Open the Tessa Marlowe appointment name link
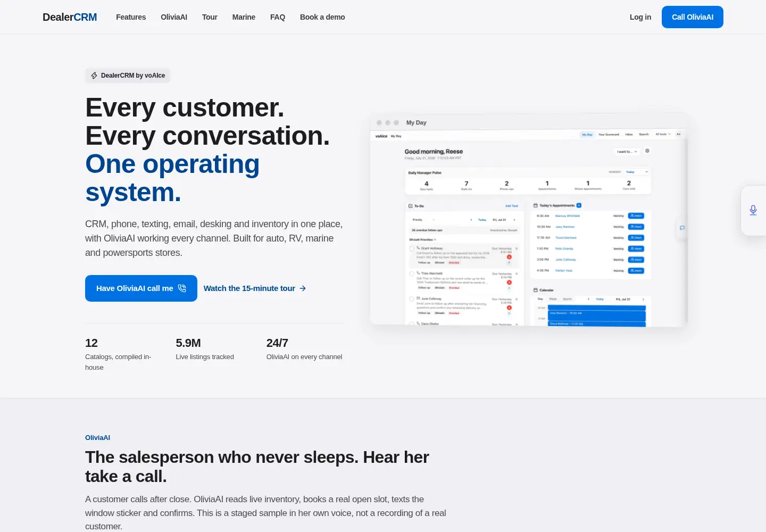The width and height of the screenshot is (766, 532). [x=565, y=238]
